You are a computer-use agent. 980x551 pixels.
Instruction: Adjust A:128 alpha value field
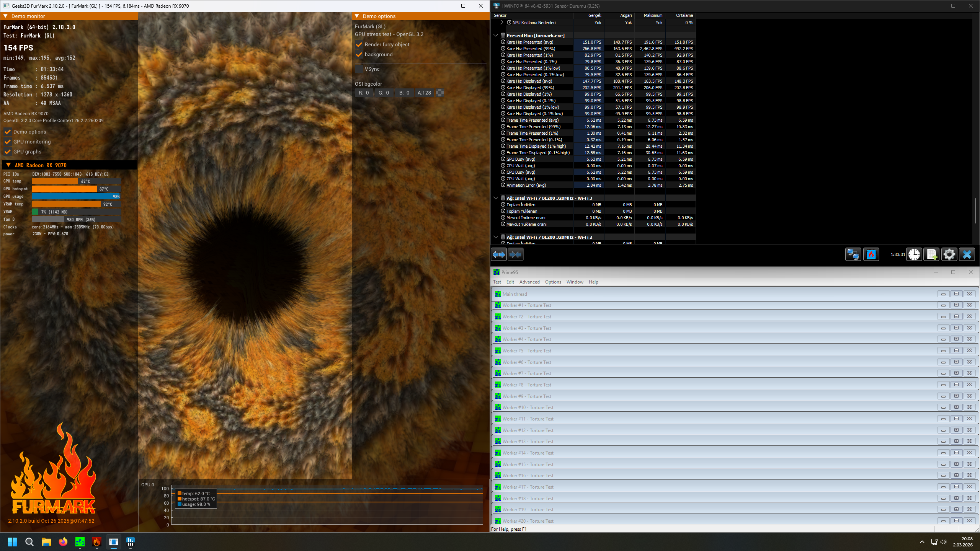pos(424,93)
